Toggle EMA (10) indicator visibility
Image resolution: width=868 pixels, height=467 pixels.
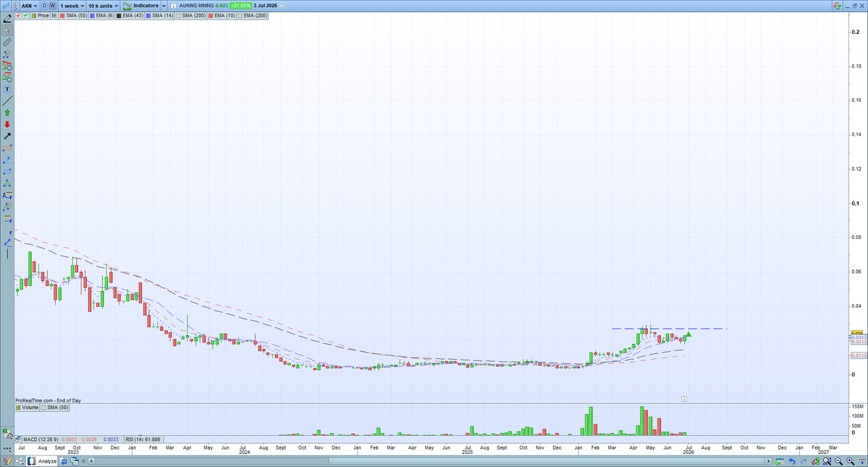[x=221, y=15]
